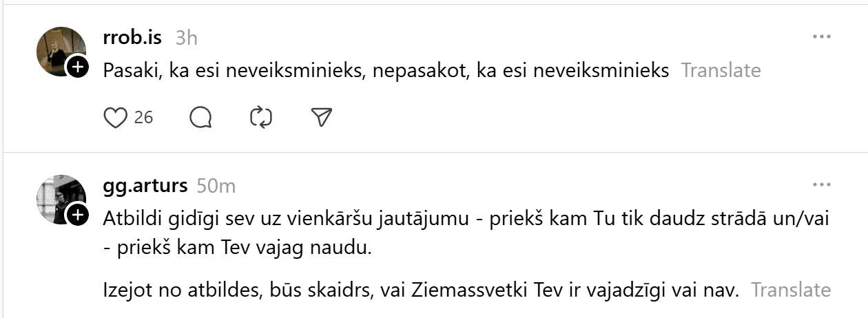This screenshot has width=868, height=318.
Task: Follow gg.arturs using the plus badge
Action: (x=77, y=215)
